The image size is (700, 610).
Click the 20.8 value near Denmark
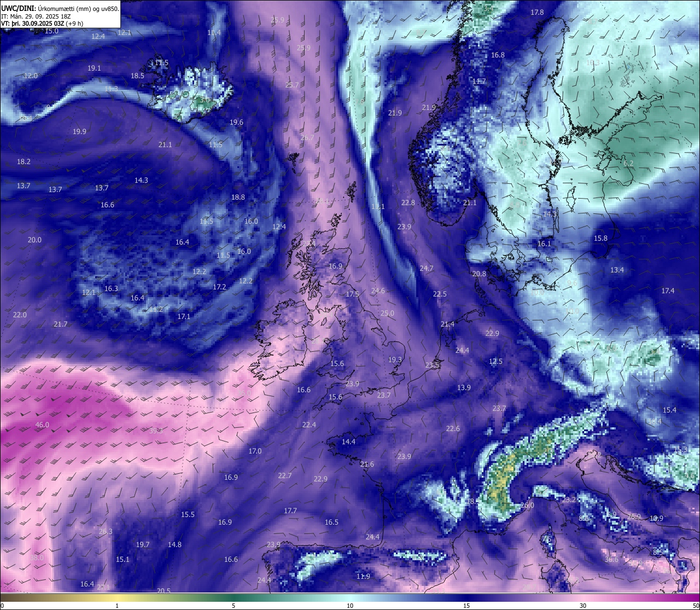point(479,274)
